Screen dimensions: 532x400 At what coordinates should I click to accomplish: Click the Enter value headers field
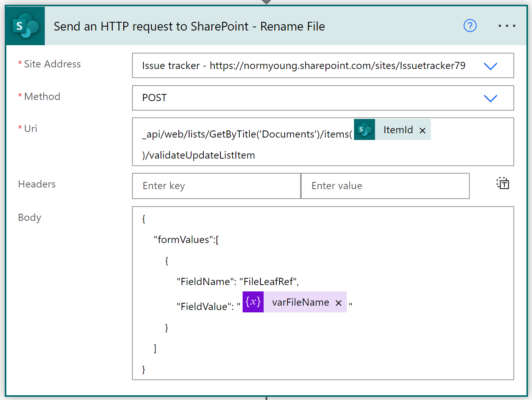tap(385, 186)
